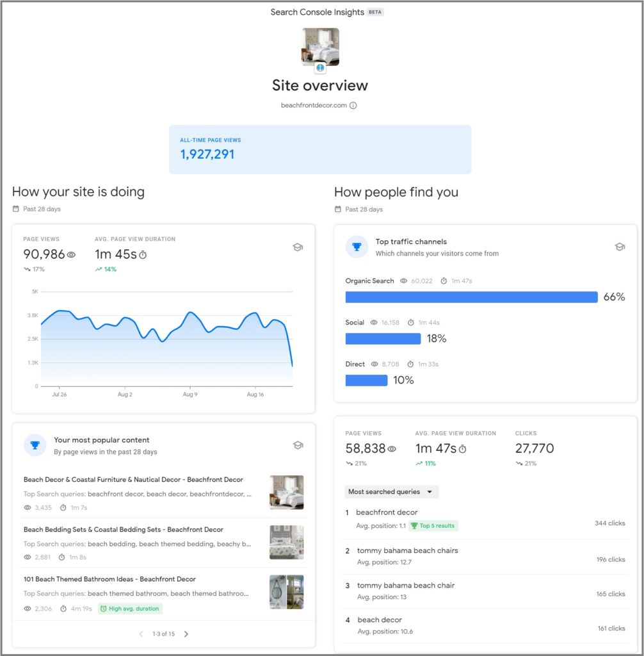Viewport: 644px width, 656px height.
Task: Click the stopwatch icon next to 1m 47s duration
Action: tap(462, 449)
